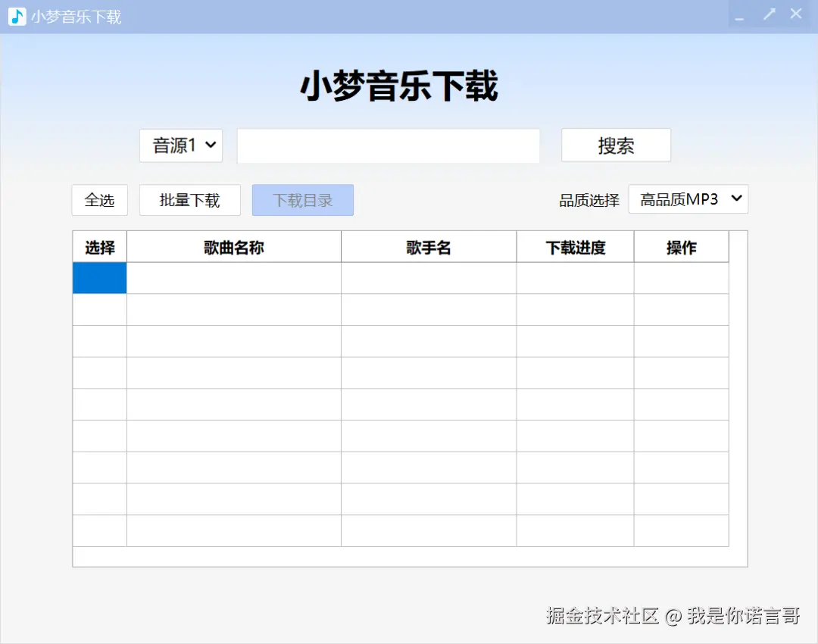
Task: Click the 歌曲名称 column header
Action: click(x=234, y=247)
